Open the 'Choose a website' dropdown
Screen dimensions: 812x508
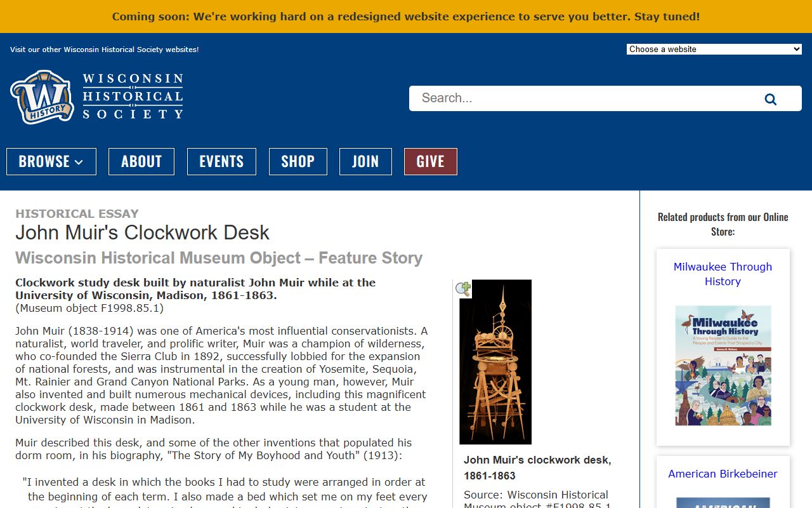tap(714, 49)
